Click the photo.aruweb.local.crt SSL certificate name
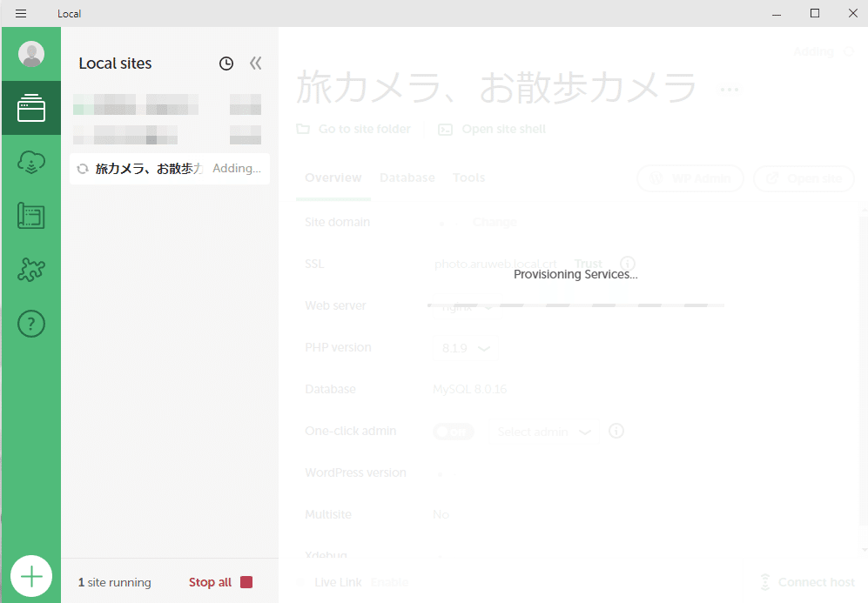The image size is (868, 603). click(496, 264)
